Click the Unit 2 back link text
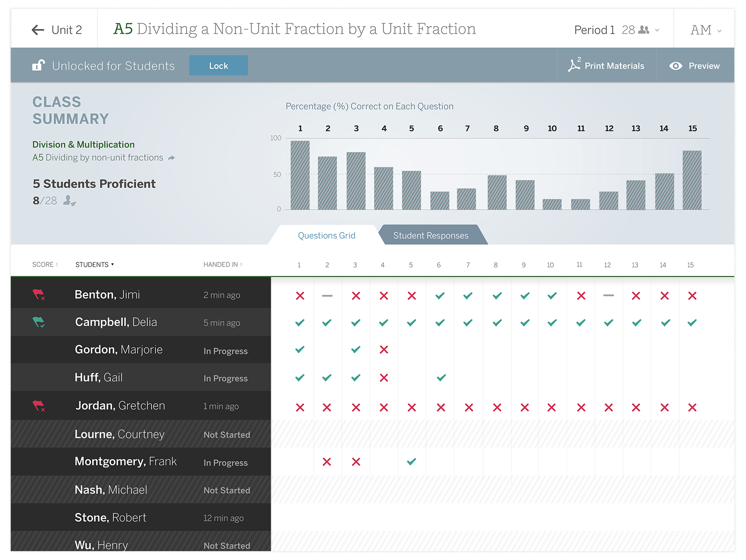The image size is (746, 560). tap(67, 30)
